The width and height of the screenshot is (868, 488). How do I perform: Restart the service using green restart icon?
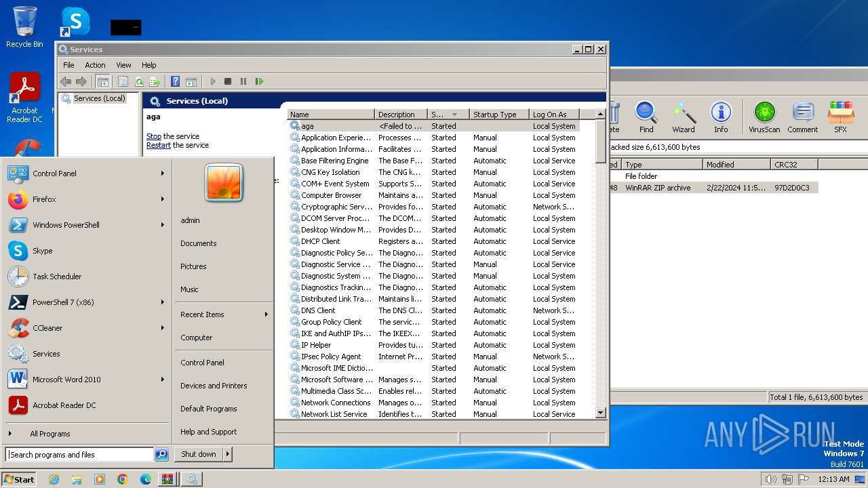pos(259,81)
